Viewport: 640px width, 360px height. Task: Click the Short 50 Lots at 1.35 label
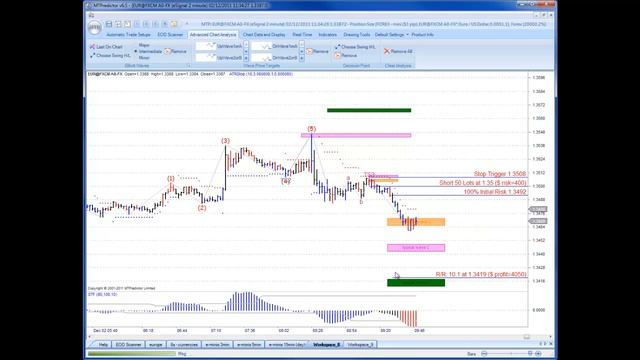click(483, 183)
